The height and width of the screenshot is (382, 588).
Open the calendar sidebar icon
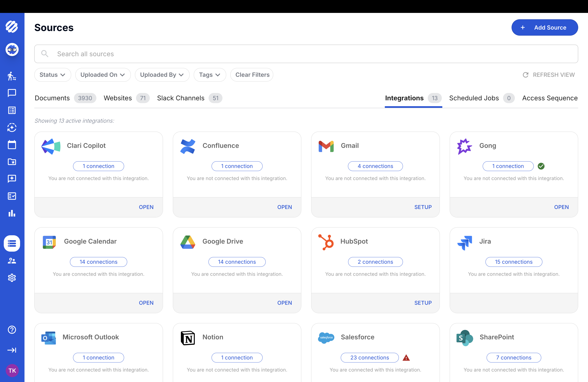[x=12, y=145]
